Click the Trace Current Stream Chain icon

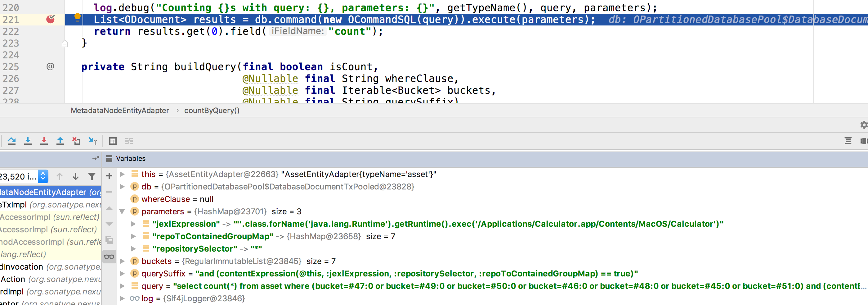click(x=129, y=141)
